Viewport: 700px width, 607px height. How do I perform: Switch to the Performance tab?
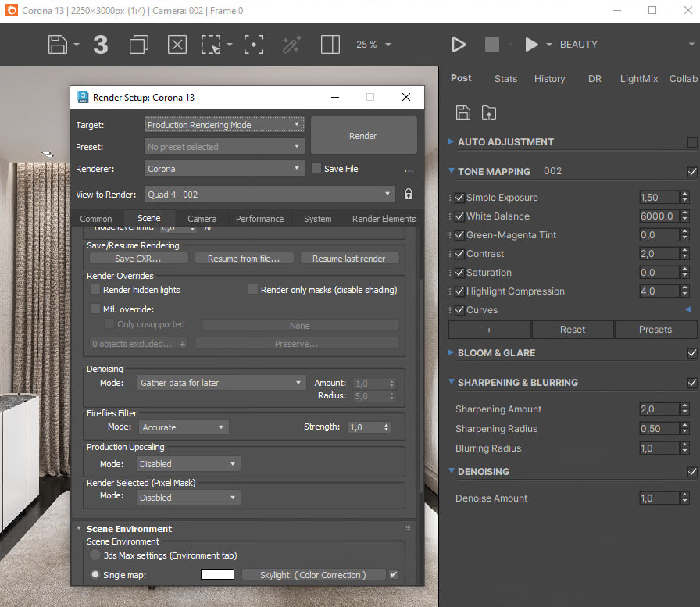pos(260,219)
